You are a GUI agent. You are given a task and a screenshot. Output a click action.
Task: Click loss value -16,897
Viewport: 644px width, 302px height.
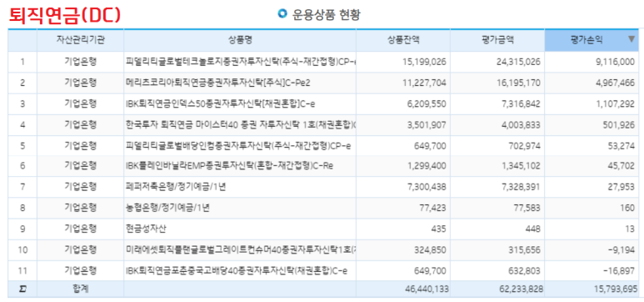[x=619, y=270]
